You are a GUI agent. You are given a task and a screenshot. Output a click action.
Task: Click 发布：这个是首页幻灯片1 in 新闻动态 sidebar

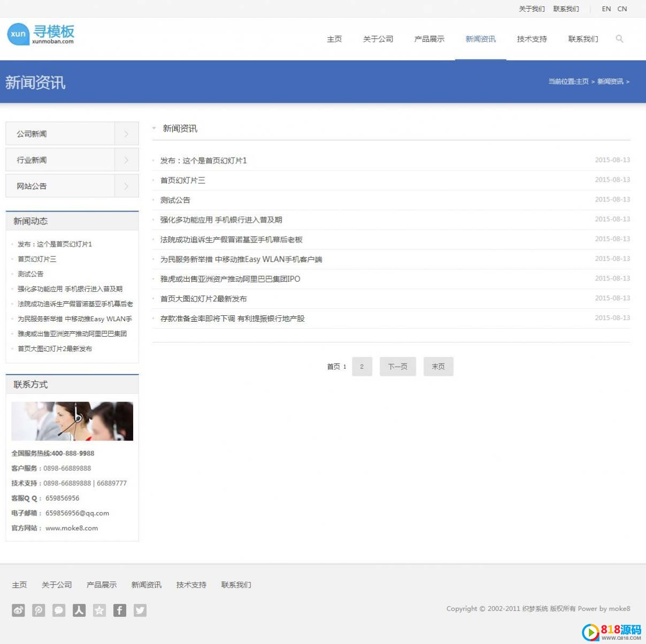coord(55,244)
